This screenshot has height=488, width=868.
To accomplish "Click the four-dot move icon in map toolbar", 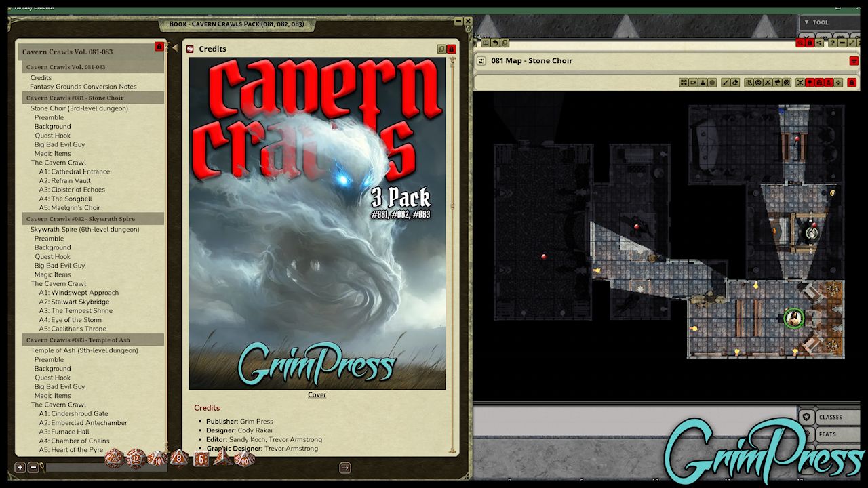I will point(838,83).
